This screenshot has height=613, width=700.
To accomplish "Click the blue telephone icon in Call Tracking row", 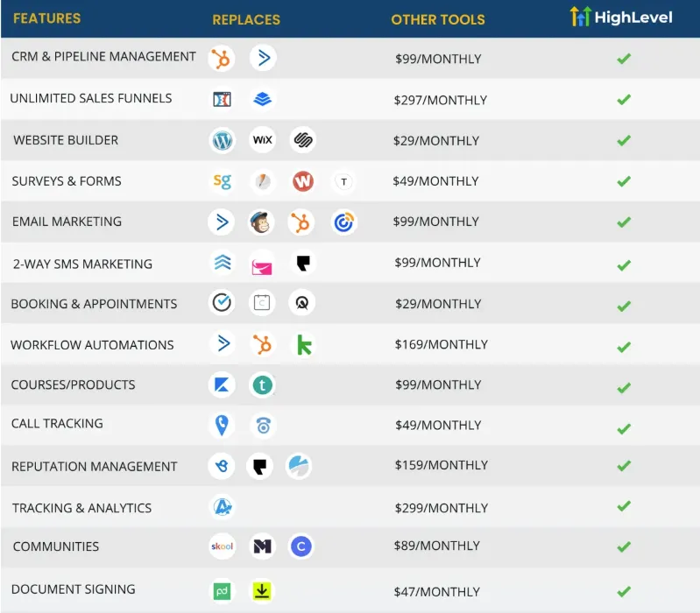I will [264, 426].
